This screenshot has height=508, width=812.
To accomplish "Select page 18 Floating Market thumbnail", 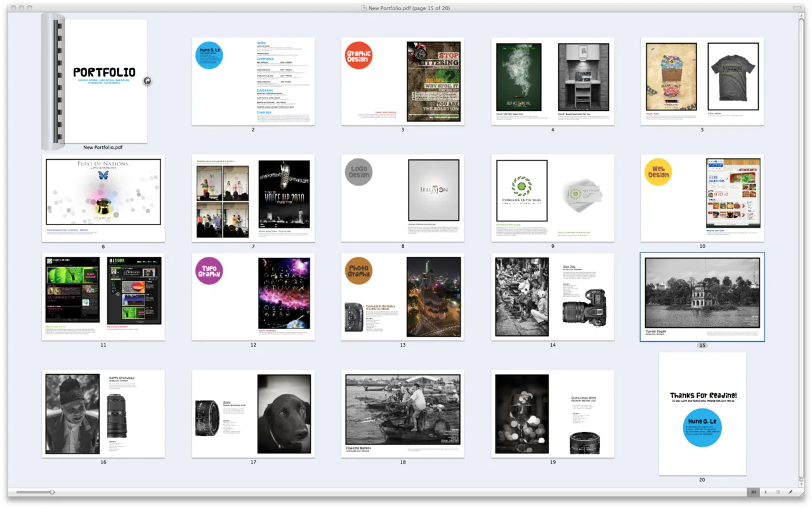I will (x=403, y=414).
